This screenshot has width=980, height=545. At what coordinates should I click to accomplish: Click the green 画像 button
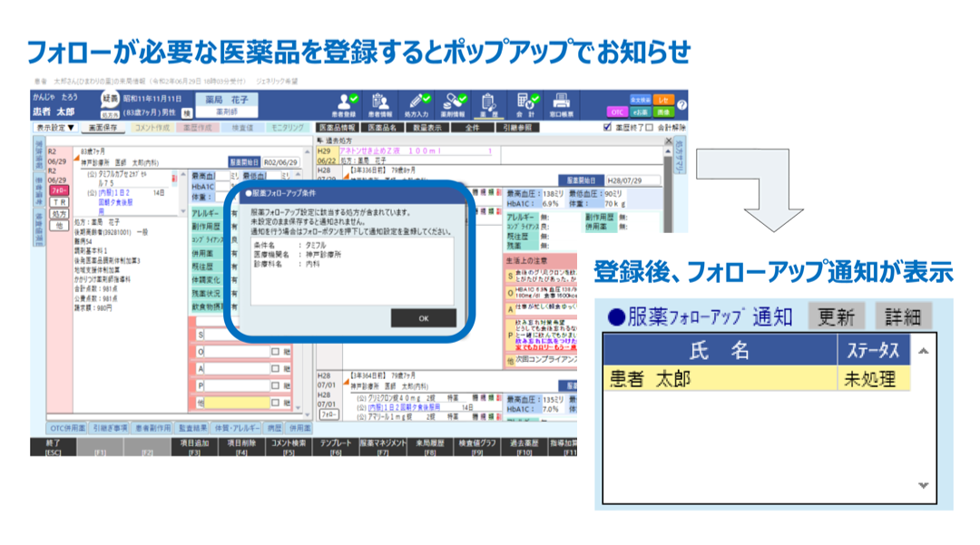pos(663,112)
